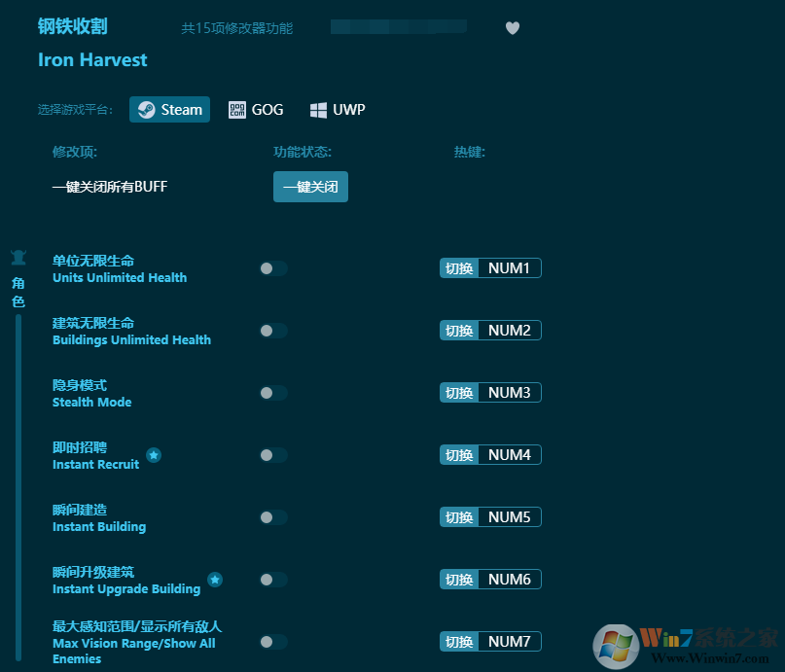This screenshot has height=672, width=785.
Task: Click NUM1 hotkey button for Units Unlimited Health
Action: [489, 267]
